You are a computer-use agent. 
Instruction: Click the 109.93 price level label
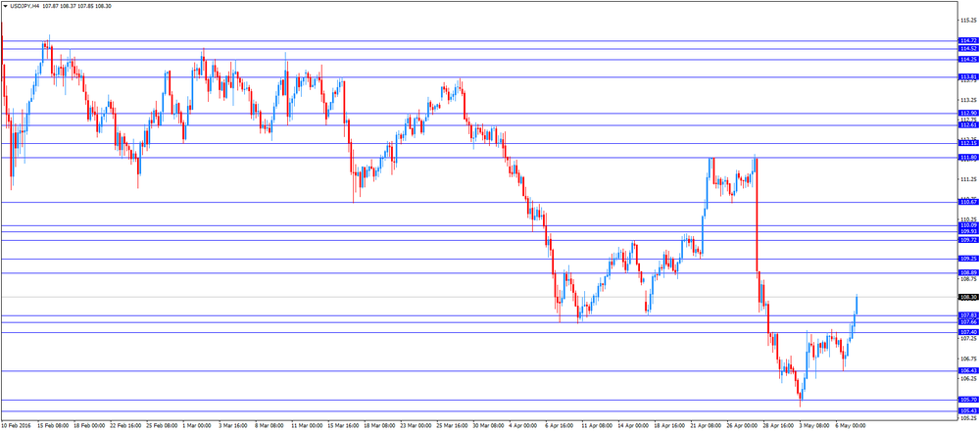pos(968,231)
